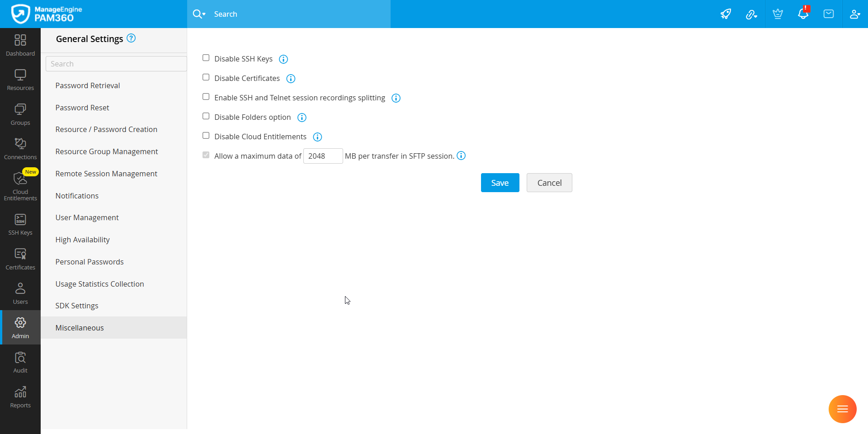Go to Groups in the sidebar
The height and width of the screenshot is (434, 868).
(20, 114)
